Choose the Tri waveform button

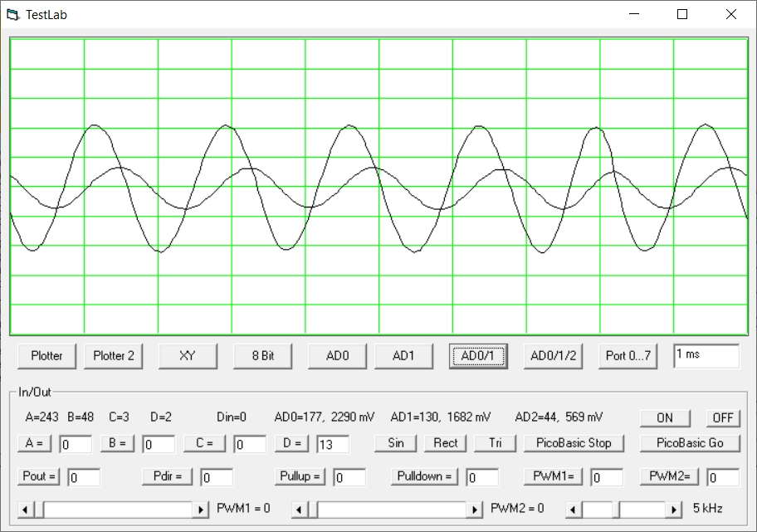click(x=496, y=443)
